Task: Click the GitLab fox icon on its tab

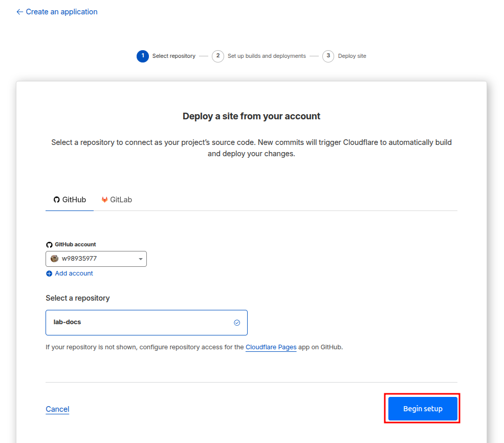Action: (x=104, y=199)
